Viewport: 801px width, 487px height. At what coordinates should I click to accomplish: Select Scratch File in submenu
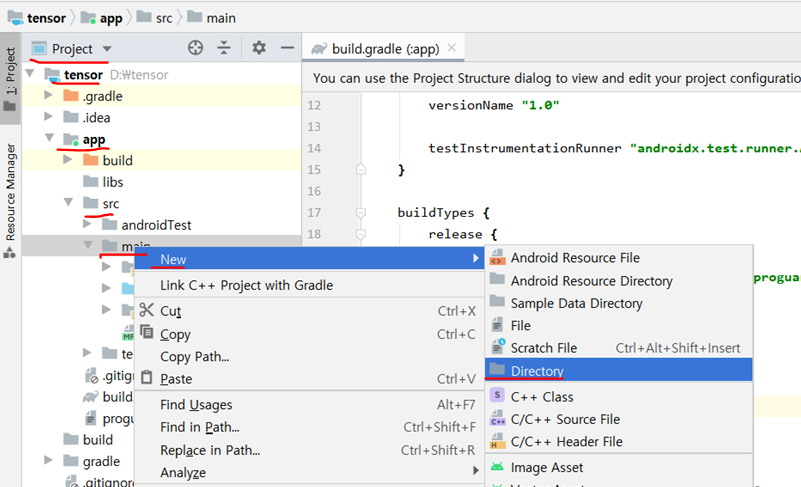pos(619,348)
